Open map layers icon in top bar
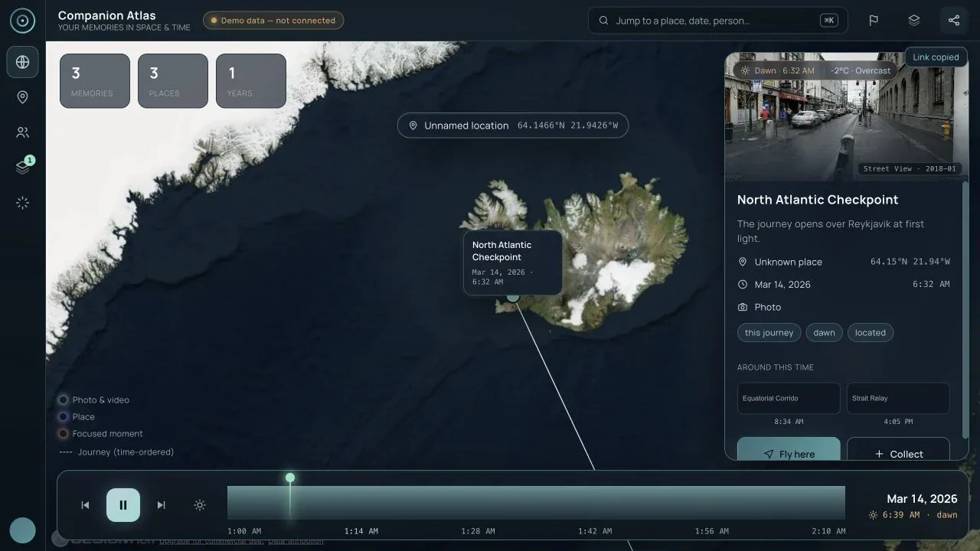980x551 pixels. click(x=914, y=21)
